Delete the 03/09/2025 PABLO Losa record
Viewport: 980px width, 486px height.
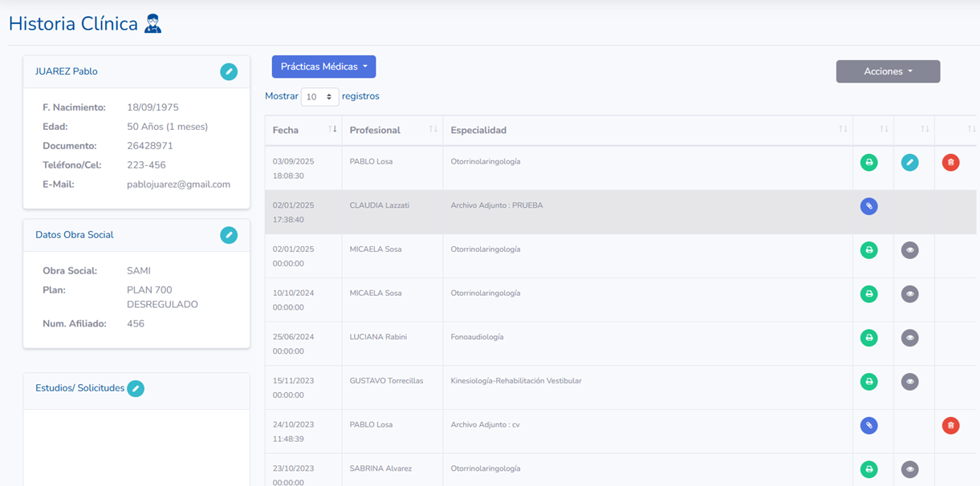[950, 163]
